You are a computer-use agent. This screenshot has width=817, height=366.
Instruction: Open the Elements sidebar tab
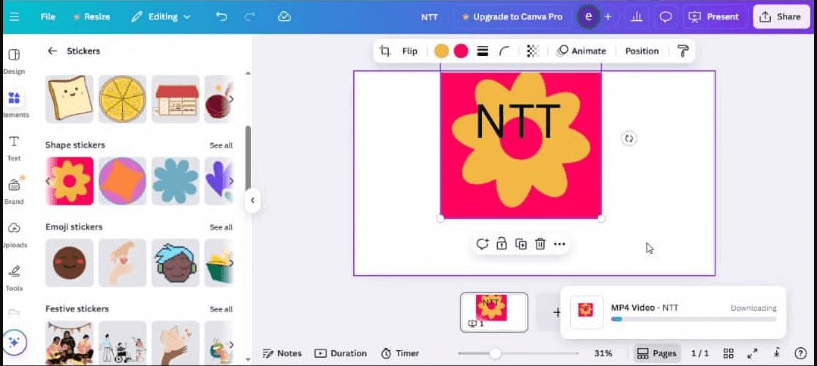tap(14, 104)
